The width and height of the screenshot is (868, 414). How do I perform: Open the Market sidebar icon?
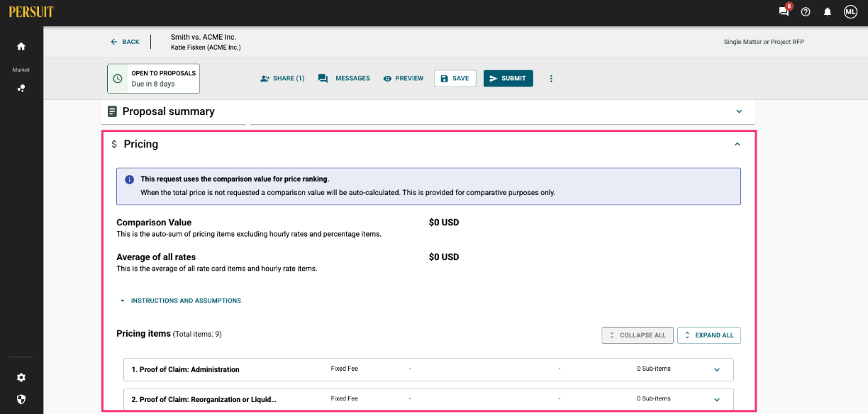(x=21, y=88)
